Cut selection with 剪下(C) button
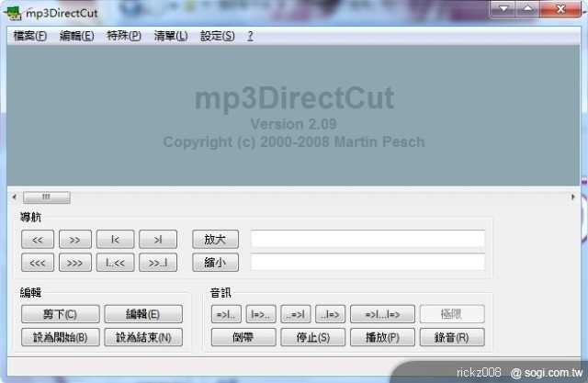Viewport: 588px width, 383px height. [61, 314]
